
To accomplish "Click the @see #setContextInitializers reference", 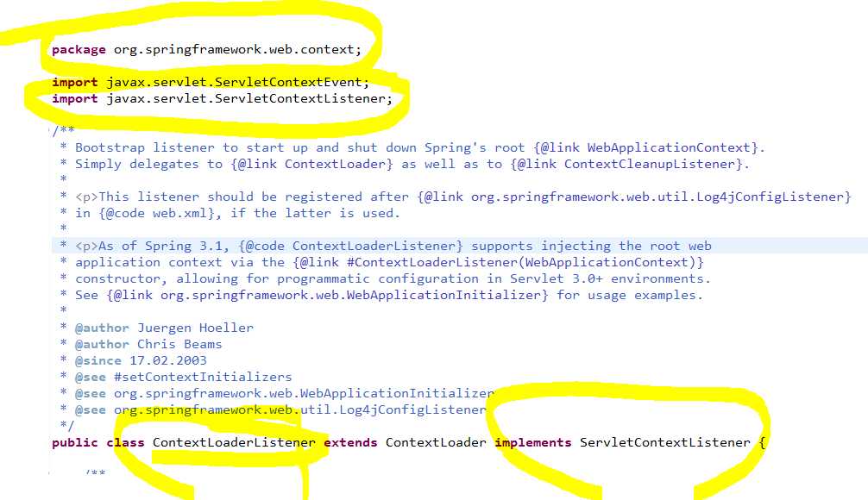I will tap(183, 378).
